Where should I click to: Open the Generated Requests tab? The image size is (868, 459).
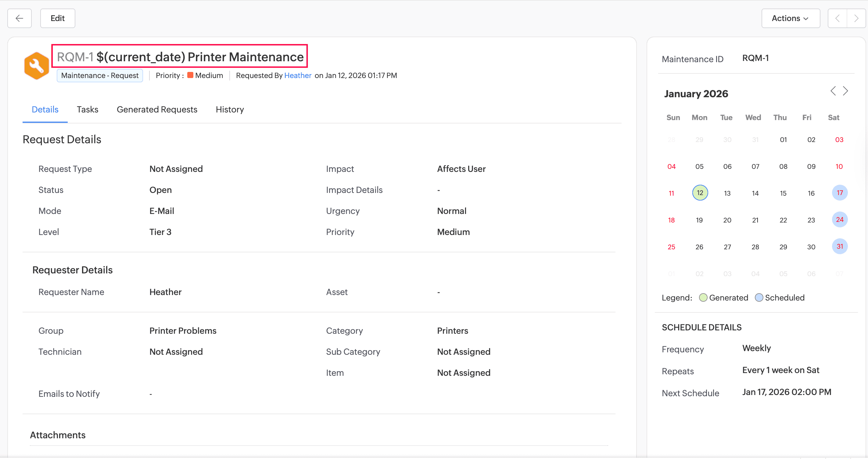click(157, 109)
